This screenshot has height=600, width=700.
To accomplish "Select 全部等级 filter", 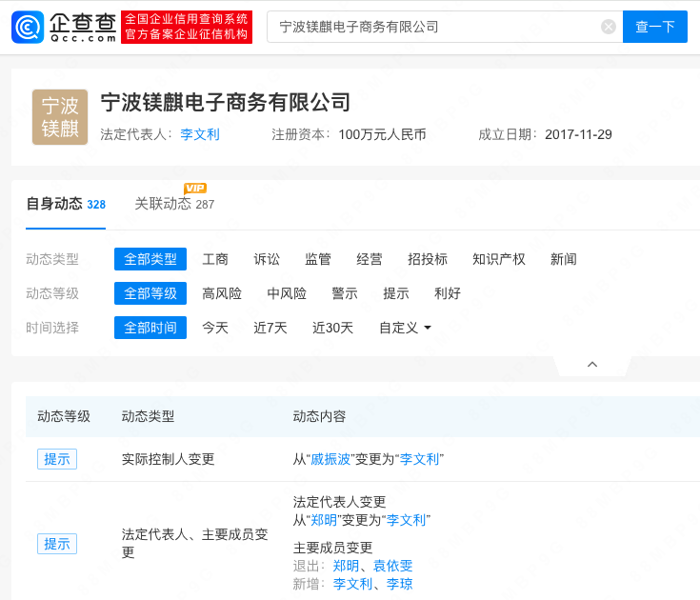I will [150, 293].
